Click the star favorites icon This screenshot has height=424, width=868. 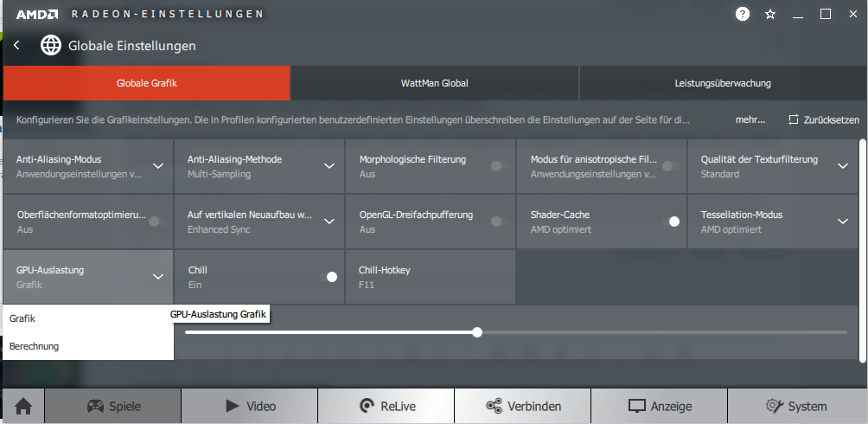[770, 15]
